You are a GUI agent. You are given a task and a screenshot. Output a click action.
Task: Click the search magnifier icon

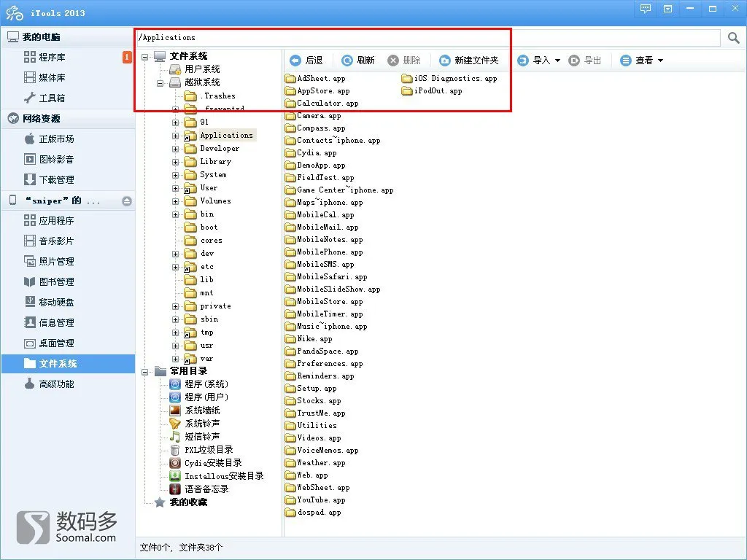(734, 38)
